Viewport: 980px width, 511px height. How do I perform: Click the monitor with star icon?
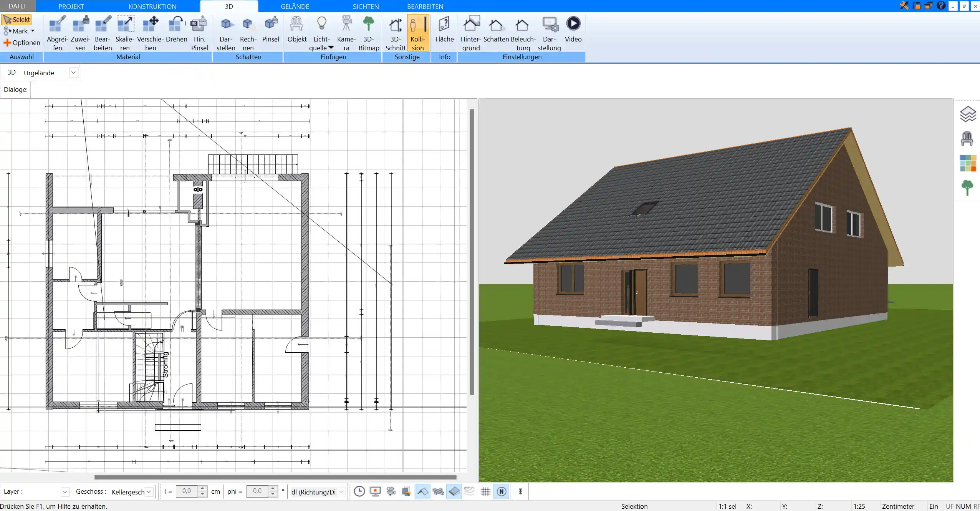click(x=375, y=491)
